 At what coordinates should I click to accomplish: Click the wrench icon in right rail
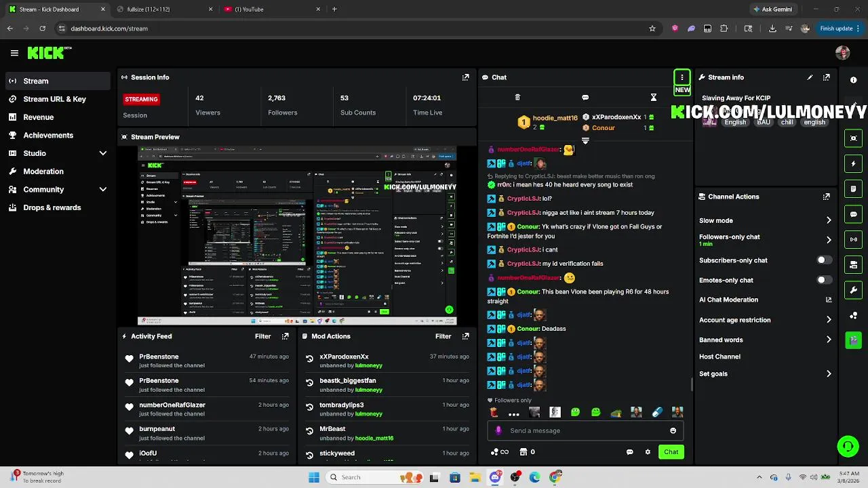(x=853, y=290)
